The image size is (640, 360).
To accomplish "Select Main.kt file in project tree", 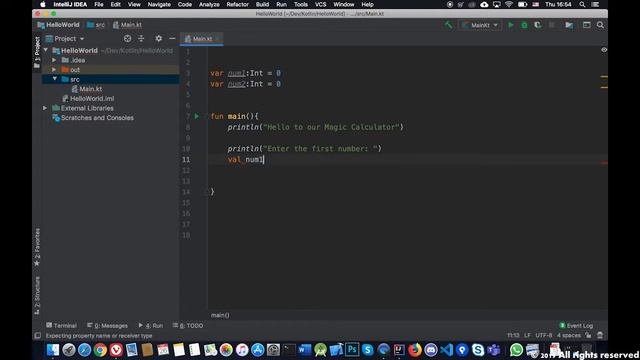I will click(x=91, y=89).
